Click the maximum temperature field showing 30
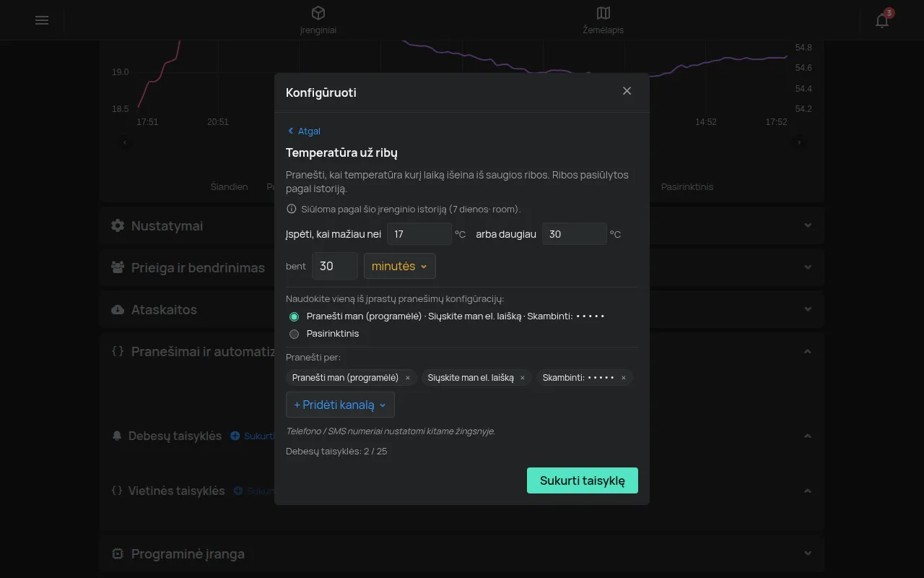This screenshot has height=578, width=924. point(575,234)
